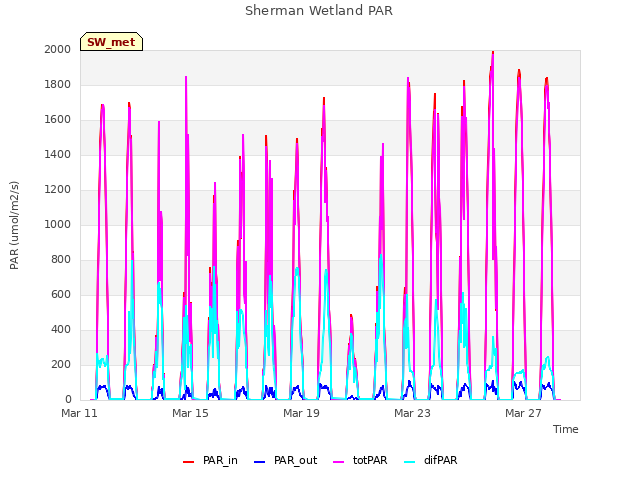Click the 1800 y-axis tick label
The width and height of the screenshot is (640, 480).
coord(58,84)
